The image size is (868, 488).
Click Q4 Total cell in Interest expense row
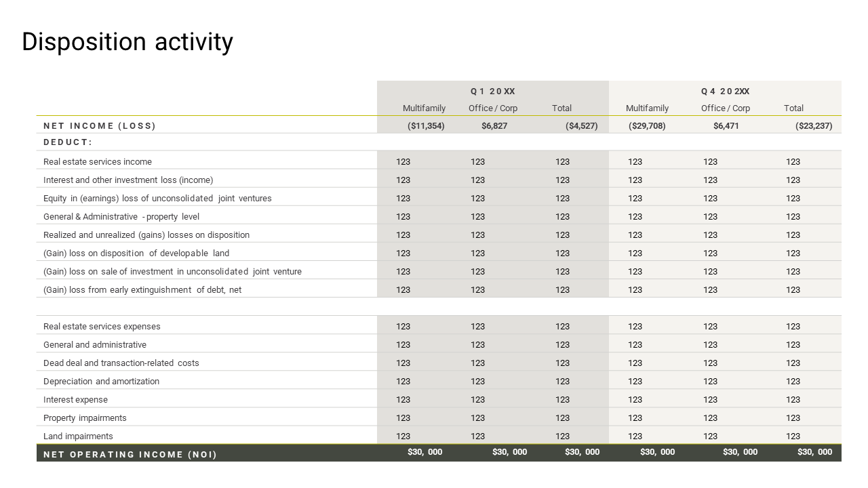pyautogui.click(x=793, y=400)
